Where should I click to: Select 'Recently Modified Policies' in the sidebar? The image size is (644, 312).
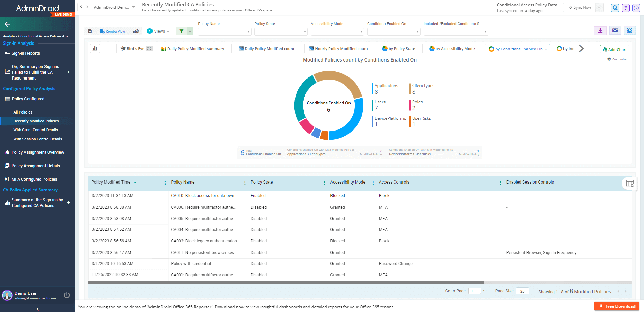tap(36, 121)
